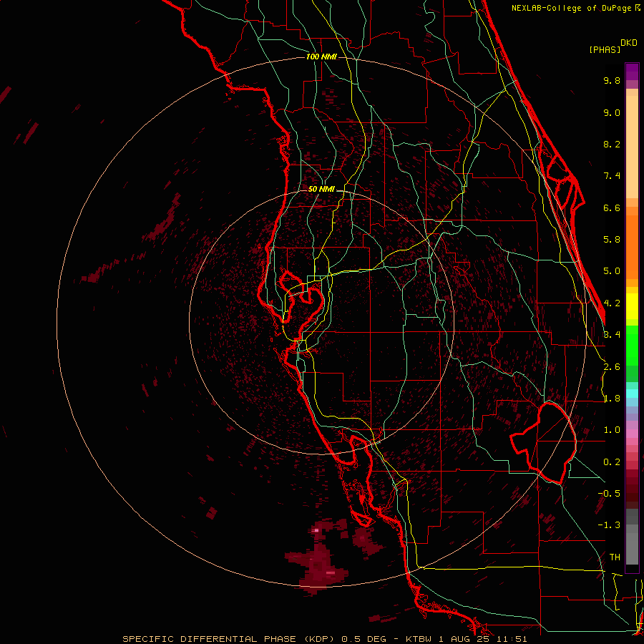
Task: Click the NEXLAB-College of DuPage credit text
Action: (x=575, y=8)
